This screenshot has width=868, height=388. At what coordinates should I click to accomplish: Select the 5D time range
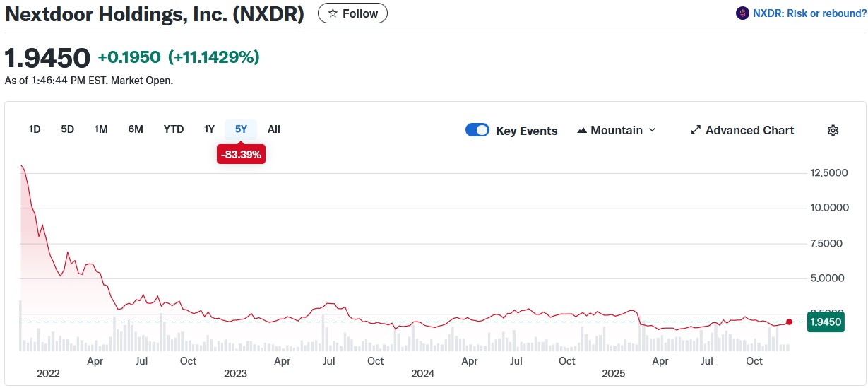click(x=68, y=129)
